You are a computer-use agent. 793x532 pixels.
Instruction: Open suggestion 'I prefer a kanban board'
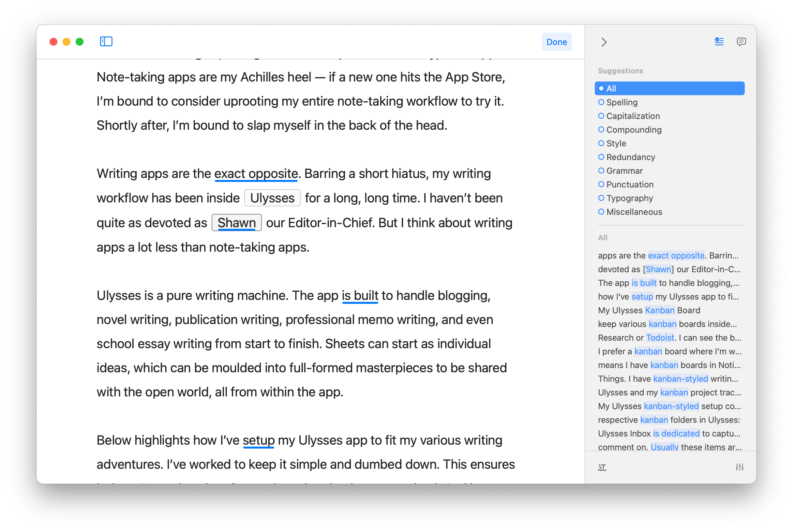tap(670, 351)
